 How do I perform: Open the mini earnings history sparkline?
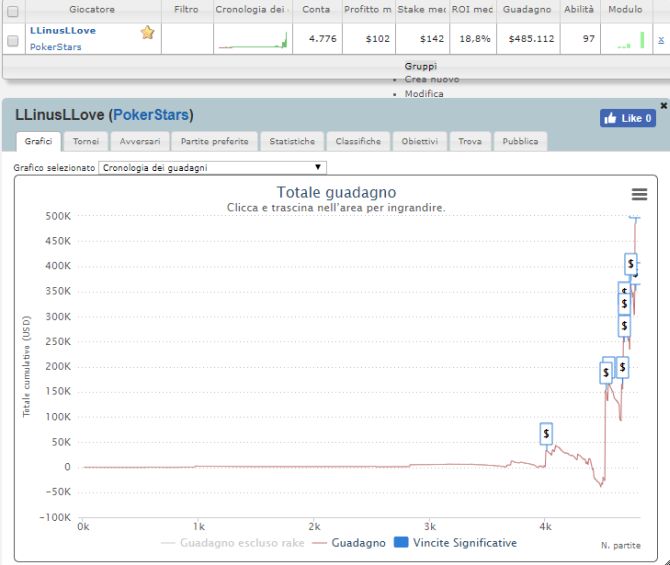tap(253, 40)
